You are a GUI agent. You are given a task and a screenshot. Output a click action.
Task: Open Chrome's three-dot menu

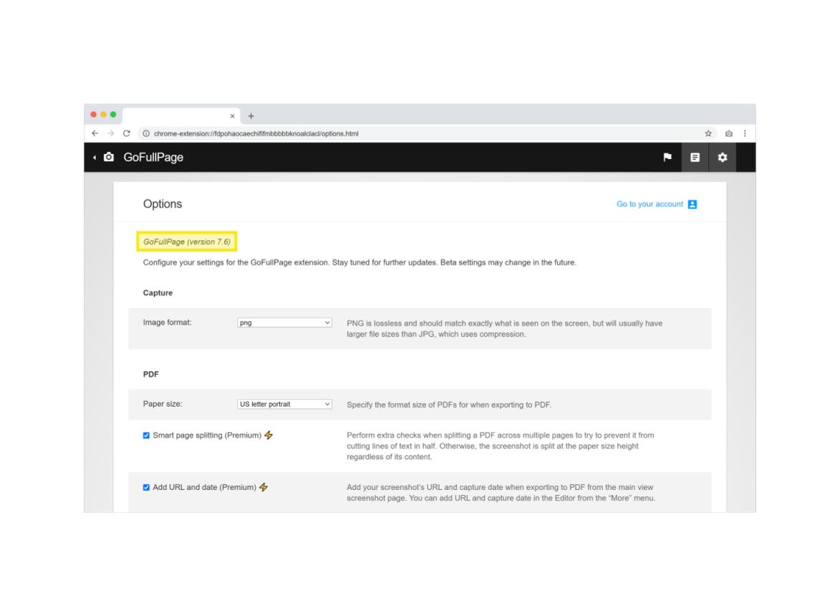pos(745,133)
